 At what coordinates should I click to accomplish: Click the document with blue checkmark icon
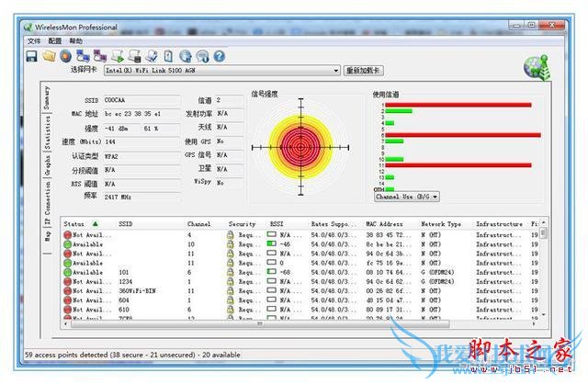point(152,56)
